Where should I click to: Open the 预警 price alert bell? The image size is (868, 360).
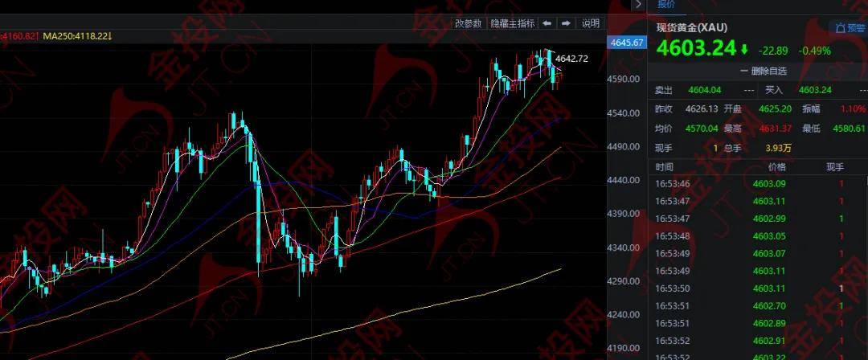(x=850, y=27)
